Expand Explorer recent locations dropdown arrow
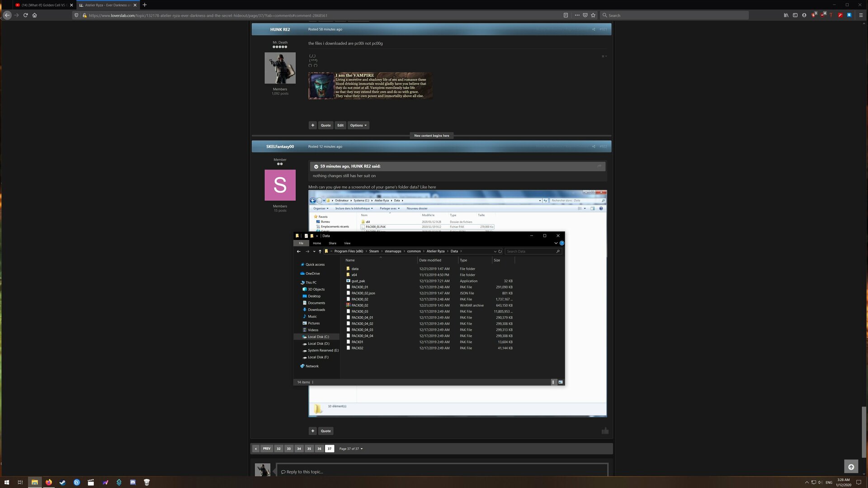Image resolution: width=868 pixels, height=488 pixels. click(x=314, y=251)
